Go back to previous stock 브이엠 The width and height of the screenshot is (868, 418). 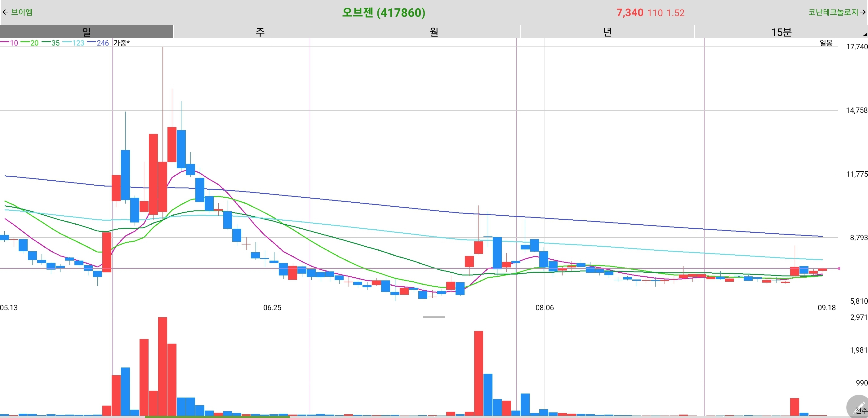tap(18, 12)
